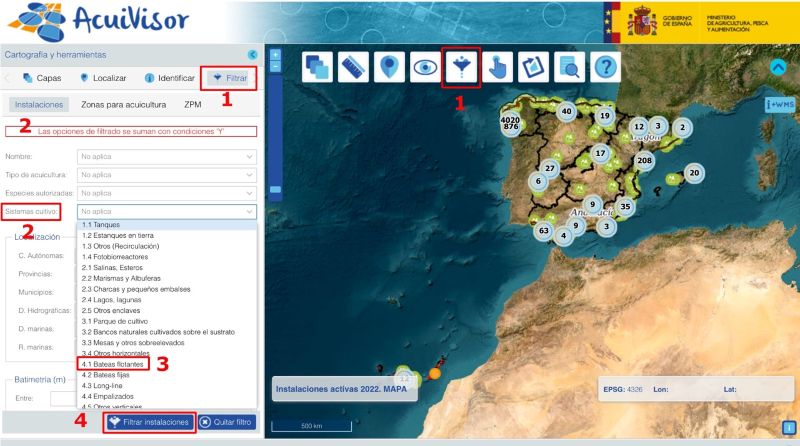The width and height of the screenshot is (800, 446).
Task: Collapse the Cartografía y herramientas panel
Action: tap(252, 55)
